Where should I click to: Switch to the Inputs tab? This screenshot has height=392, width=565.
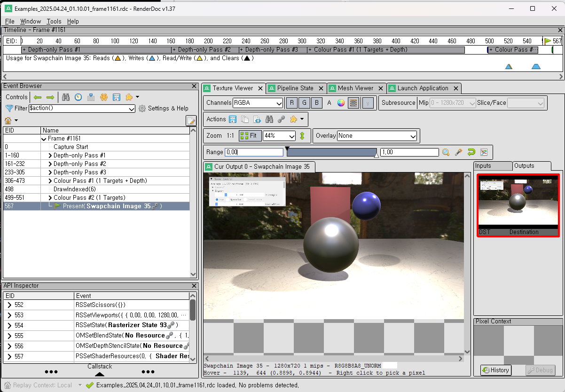pyautogui.click(x=493, y=166)
